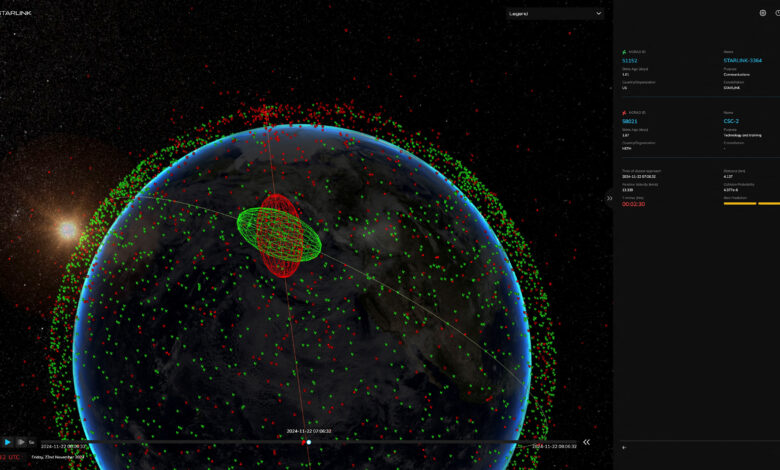Image resolution: width=780 pixels, height=470 pixels.
Task: Click the timeline scrubber track
Action: pyautogui.click(x=308, y=442)
